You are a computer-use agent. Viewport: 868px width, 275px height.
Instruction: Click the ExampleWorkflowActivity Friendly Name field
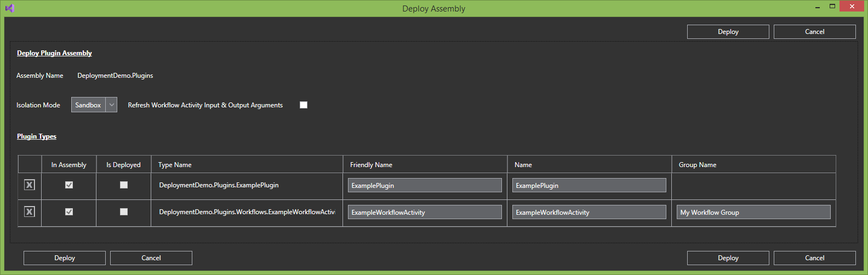click(x=425, y=213)
